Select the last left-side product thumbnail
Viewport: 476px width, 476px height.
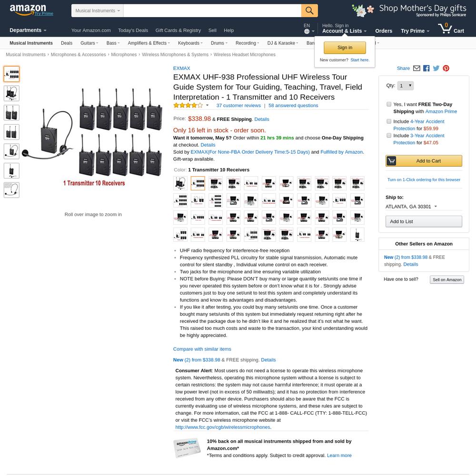click(11, 190)
